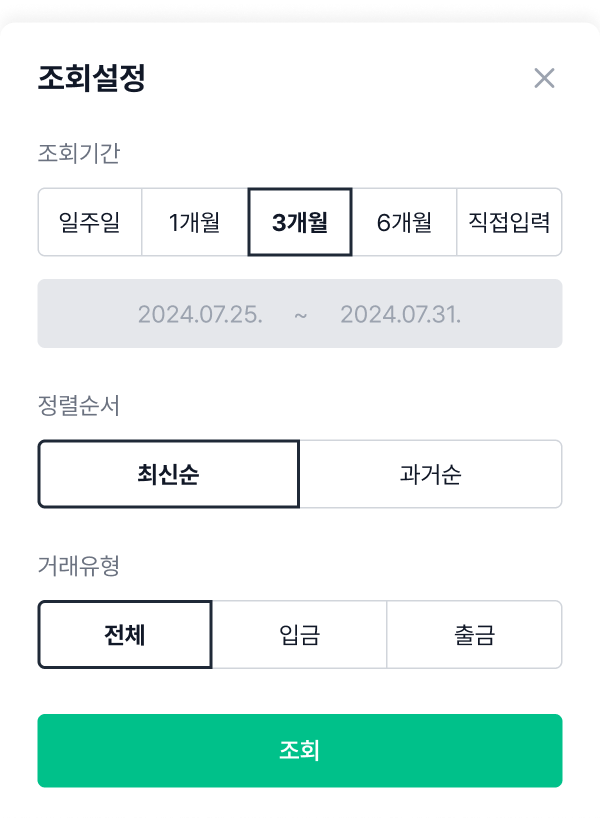Image resolution: width=600 pixels, height=818 pixels.
Task: Select the 1개월 inquiry period
Action: [194, 222]
